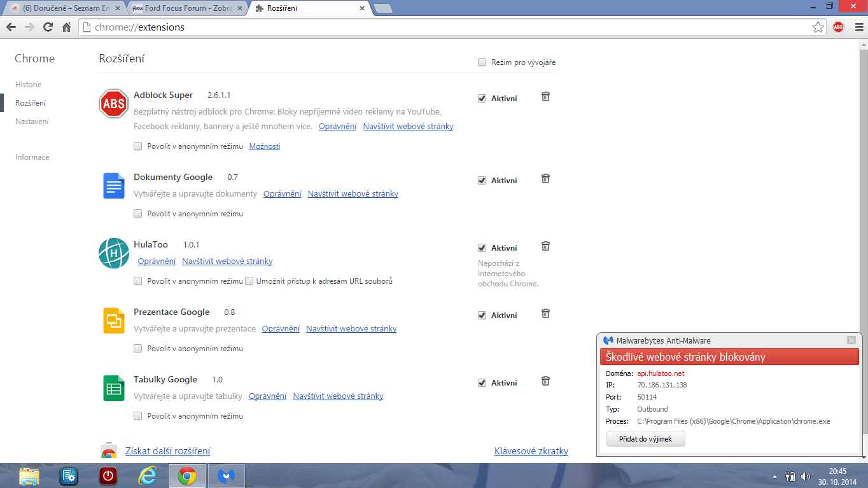This screenshot has width=868, height=488.
Task: Click the chrome://extensions address bar
Action: tap(445, 27)
